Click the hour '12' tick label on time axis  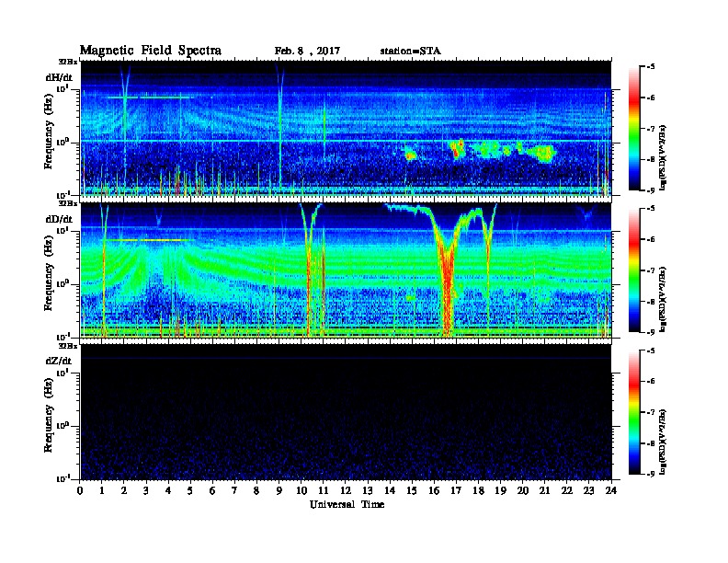click(x=346, y=490)
